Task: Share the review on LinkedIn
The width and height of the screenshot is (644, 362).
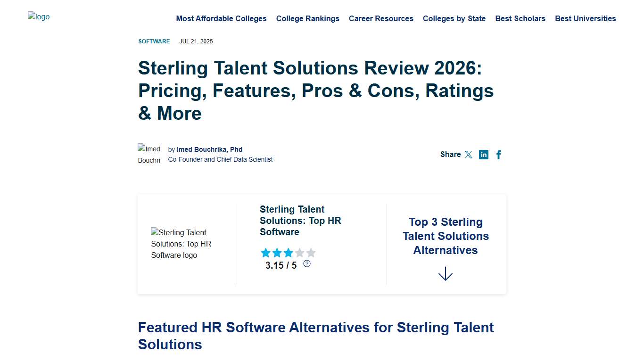Action: click(483, 154)
